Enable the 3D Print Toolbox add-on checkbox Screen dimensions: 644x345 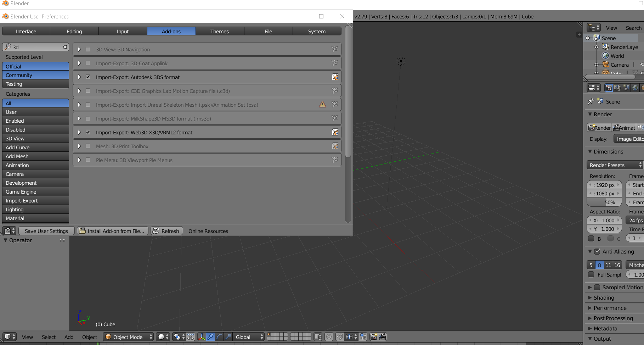(x=88, y=146)
